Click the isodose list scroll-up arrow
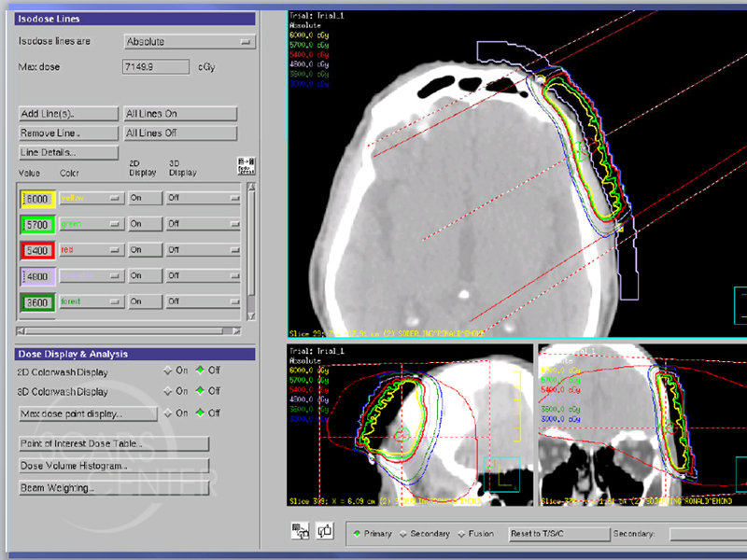Viewport: 747px width, 560px height. 249,188
